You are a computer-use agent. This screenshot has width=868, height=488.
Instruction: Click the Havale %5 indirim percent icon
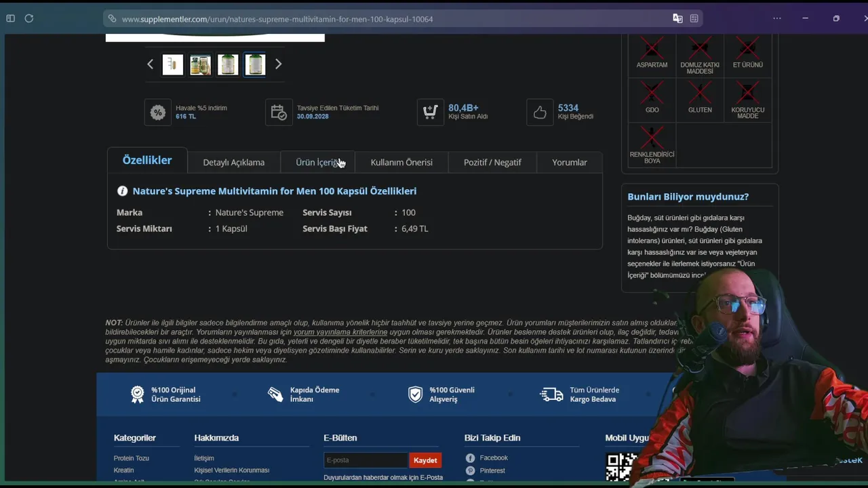tap(158, 113)
